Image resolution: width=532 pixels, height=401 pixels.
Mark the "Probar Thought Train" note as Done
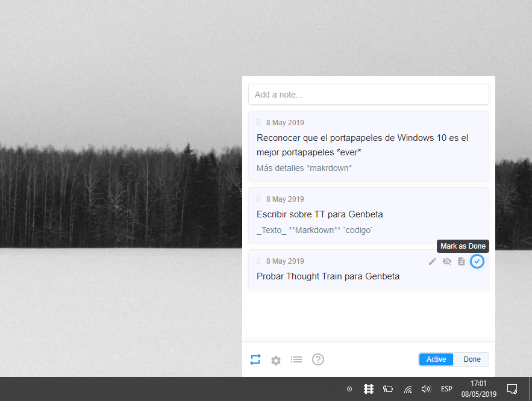[477, 261]
